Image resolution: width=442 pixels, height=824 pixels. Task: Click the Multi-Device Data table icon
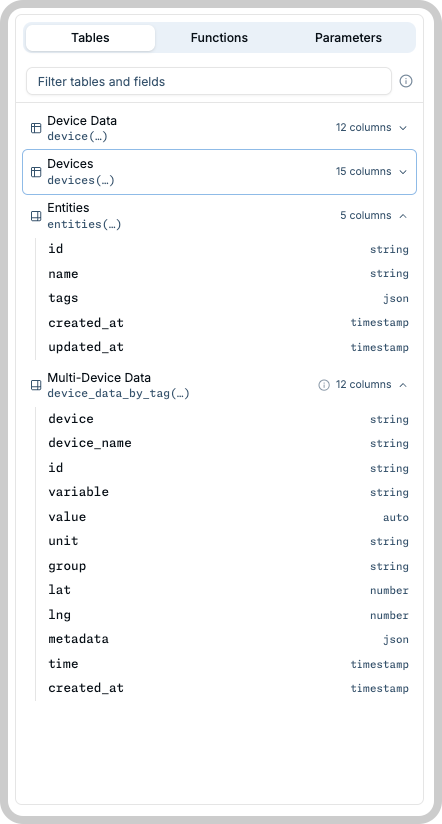[x=36, y=385]
